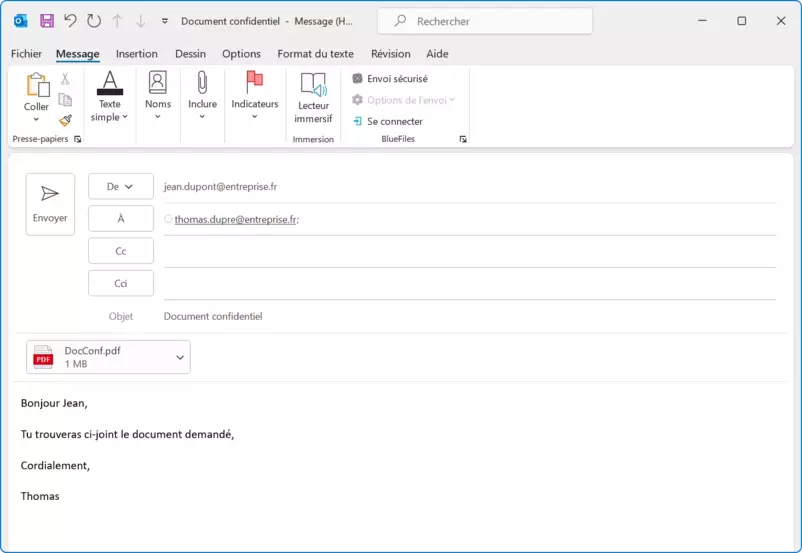
Task: Open the Inclure attachment menu
Action: click(x=202, y=96)
